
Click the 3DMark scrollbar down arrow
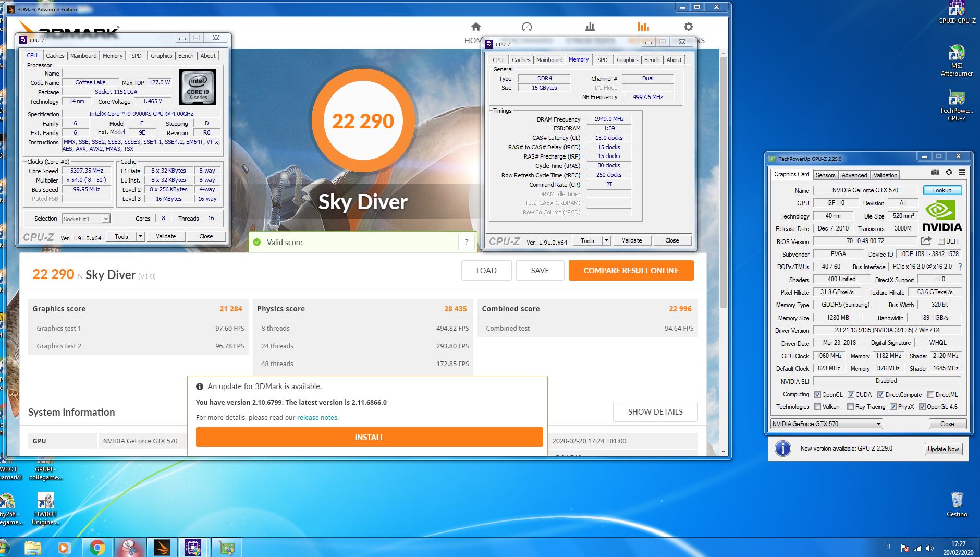(724, 452)
